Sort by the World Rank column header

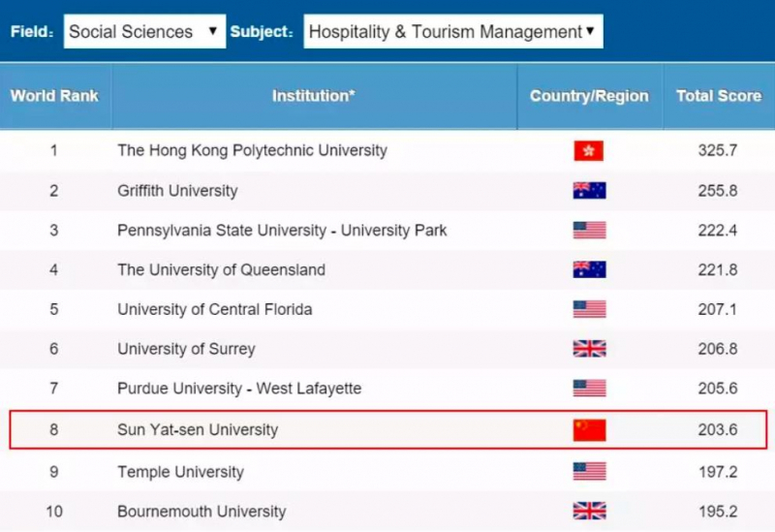point(54,96)
